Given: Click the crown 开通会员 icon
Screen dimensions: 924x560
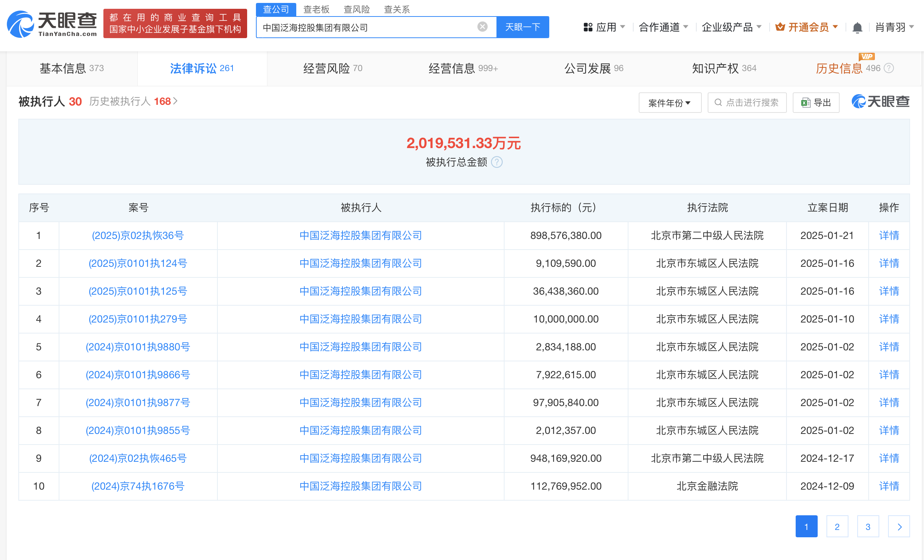Looking at the screenshot, I should pos(780,27).
